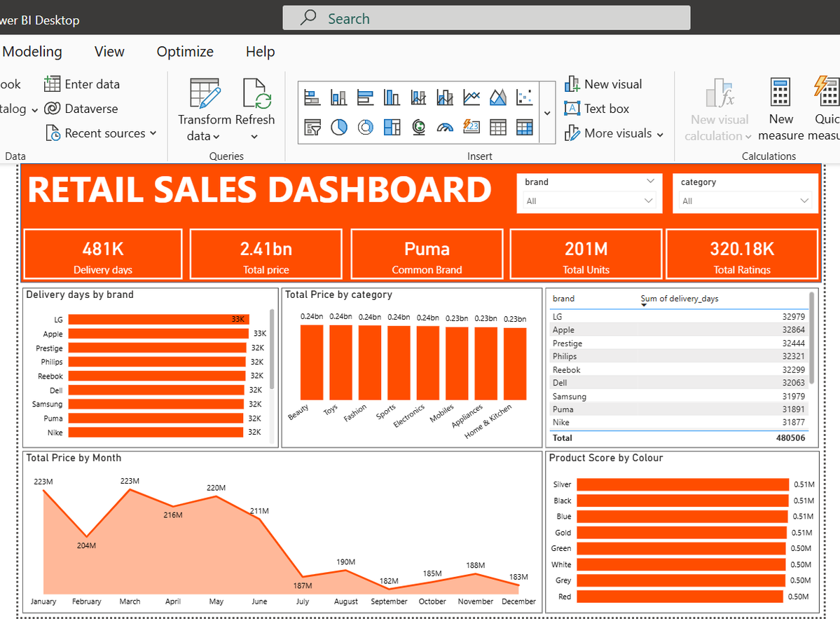
Task: Insert a gauge visual
Action: [445, 127]
